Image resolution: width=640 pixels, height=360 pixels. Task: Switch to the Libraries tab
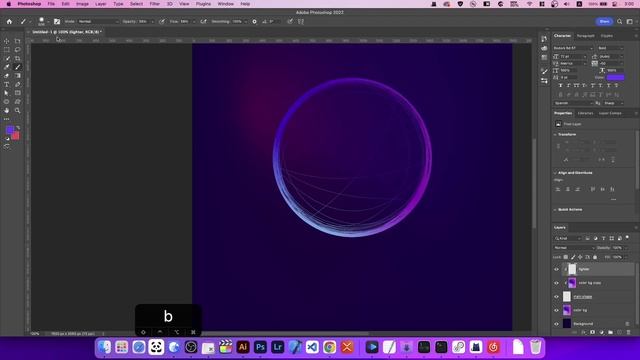pyautogui.click(x=585, y=113)
